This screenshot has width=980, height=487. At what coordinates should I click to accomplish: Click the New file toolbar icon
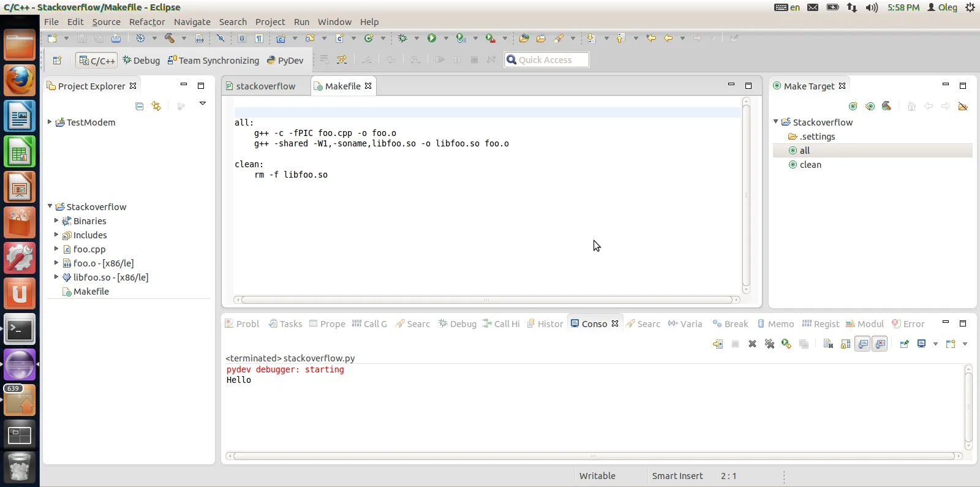(53, 38)
